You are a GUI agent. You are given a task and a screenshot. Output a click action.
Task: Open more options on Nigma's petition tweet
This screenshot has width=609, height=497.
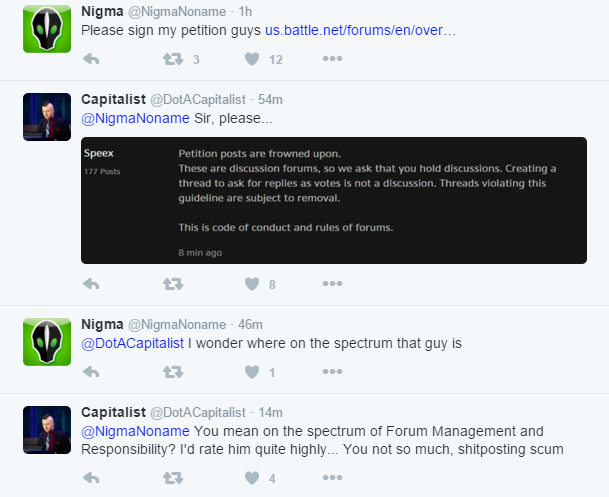(332, 59)
